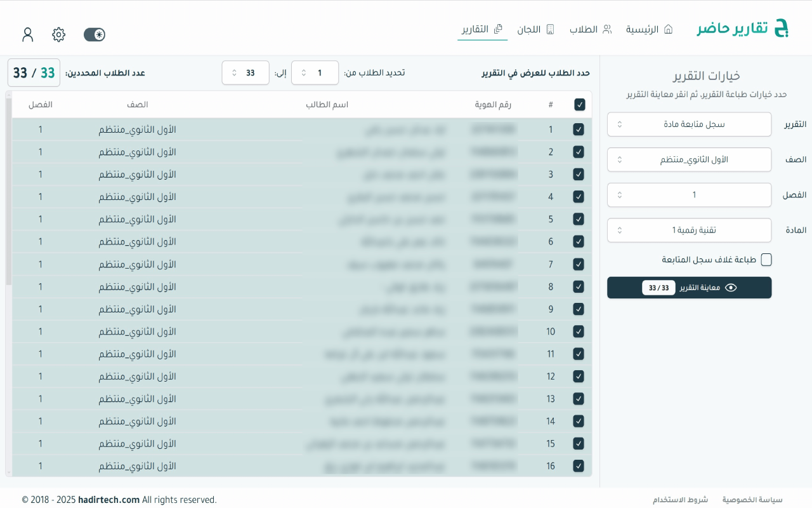Image resolution: width=812 pixels, height=508 pixels.
Task: Open the التقرير report type dropdown
Action: [x=689, y=124]
